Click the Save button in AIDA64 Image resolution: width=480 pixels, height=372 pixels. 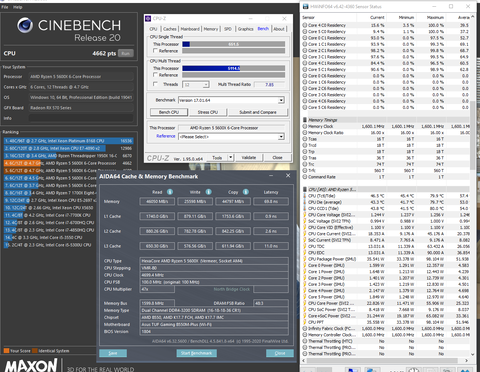coord(113,353)
